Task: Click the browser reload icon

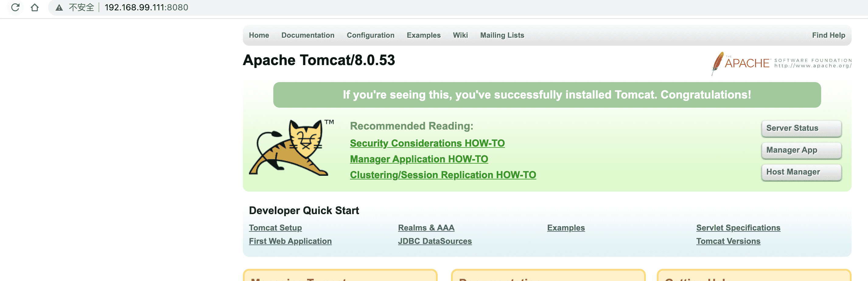Action: point(15,7)
